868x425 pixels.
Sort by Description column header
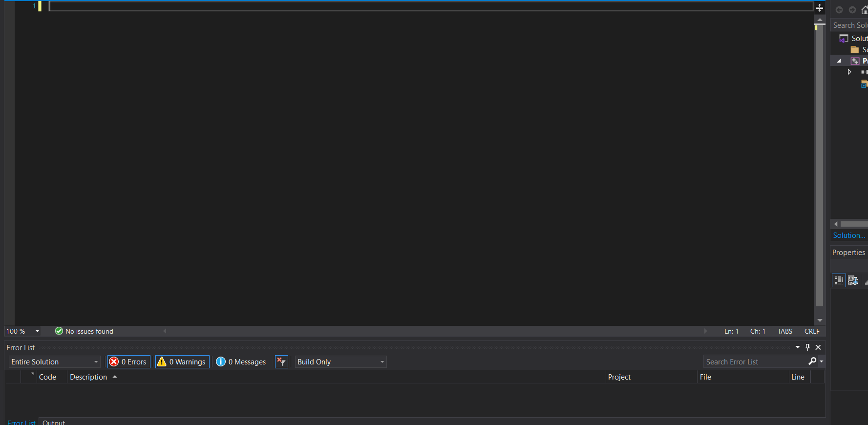coord(88,377)
